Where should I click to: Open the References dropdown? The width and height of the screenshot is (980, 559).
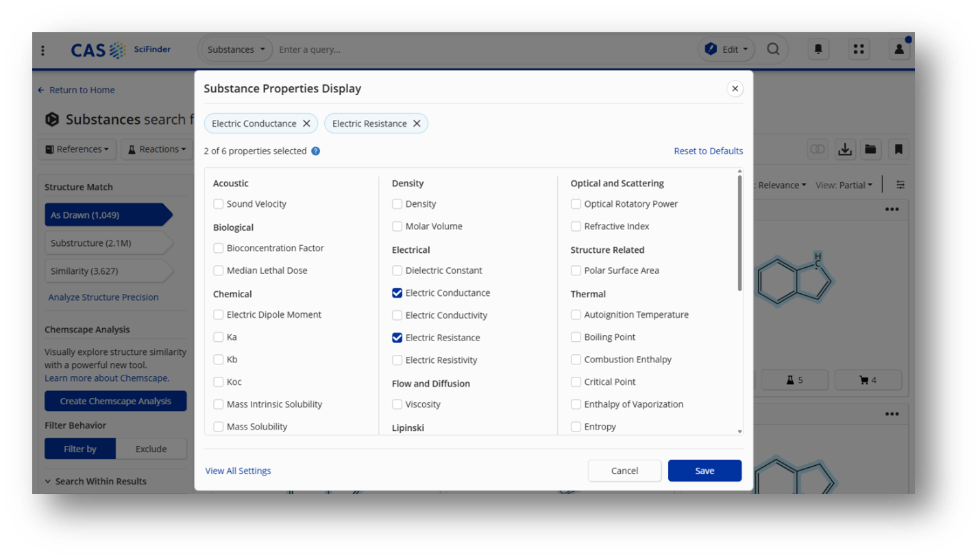[x=77, y=149]
